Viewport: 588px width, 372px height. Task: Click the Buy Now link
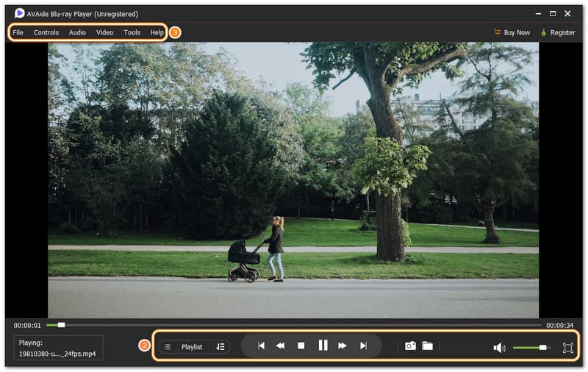coord(512,32)
